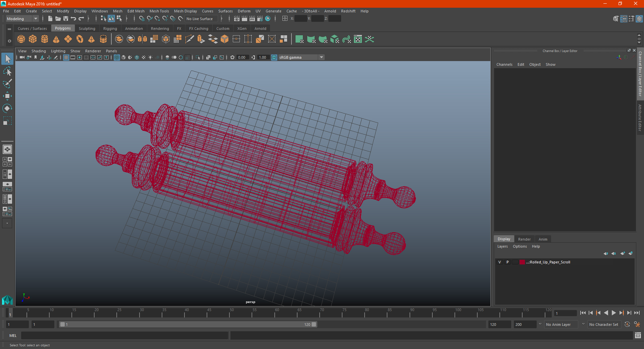Screen dimensions: 644x349
Task: Open the shelf tab menu icon
Action: coord(9,29)
